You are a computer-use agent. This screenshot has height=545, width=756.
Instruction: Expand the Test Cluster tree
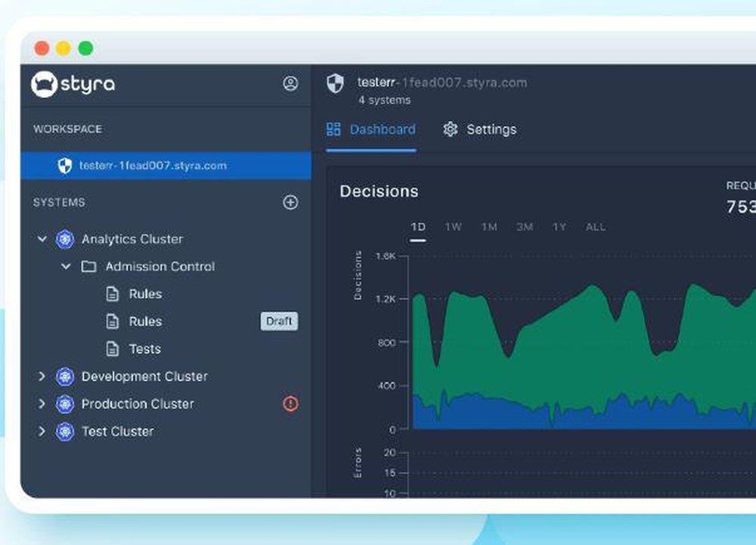tap(42, 432)
